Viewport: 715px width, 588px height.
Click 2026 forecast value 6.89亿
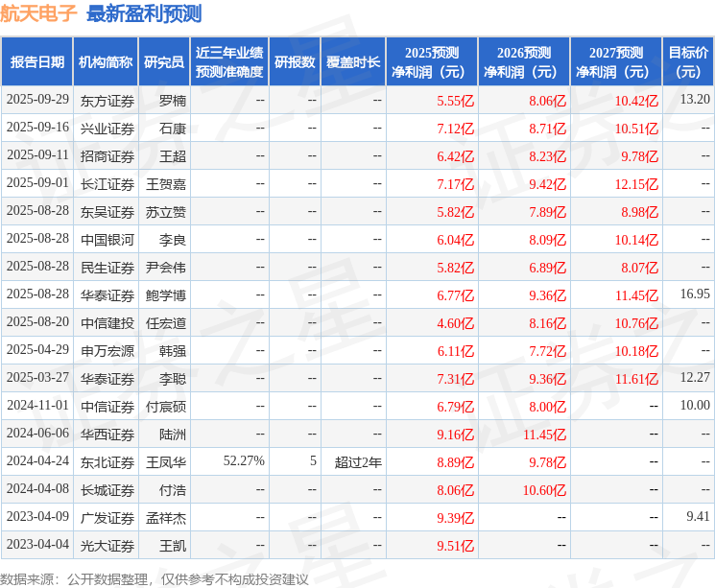pos(547,268)
